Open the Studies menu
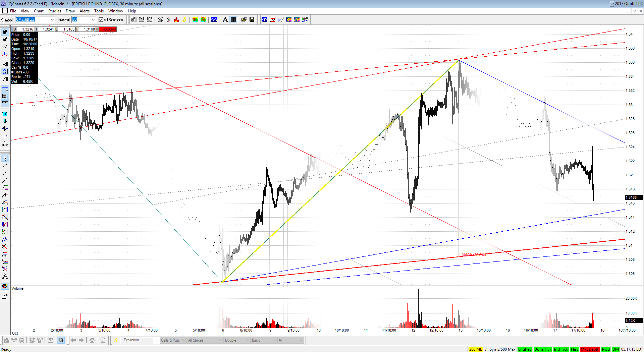The width and height of the screenshot is (644, 352). [x=55, y=11]
